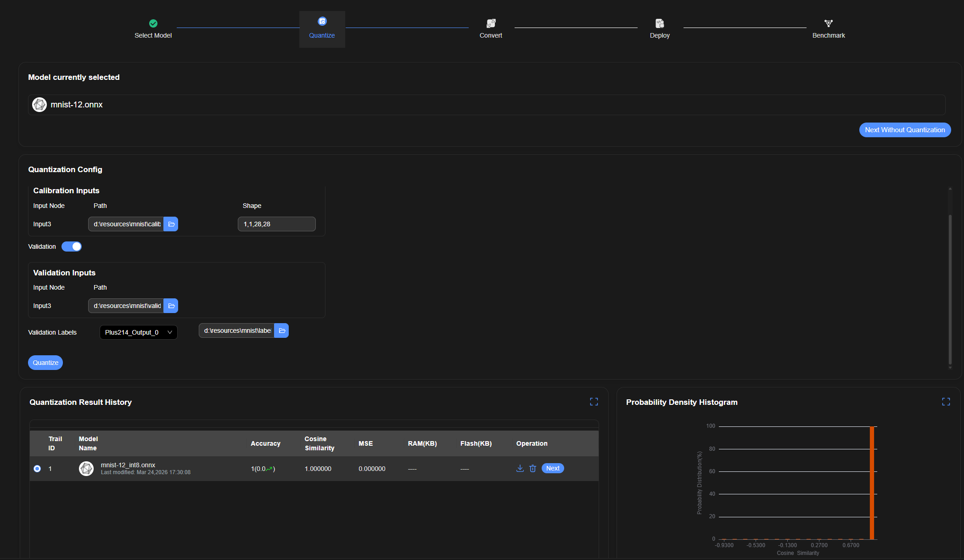Expand Quantization Result History to fullscreen
The image size is (964, 560).
594,402
